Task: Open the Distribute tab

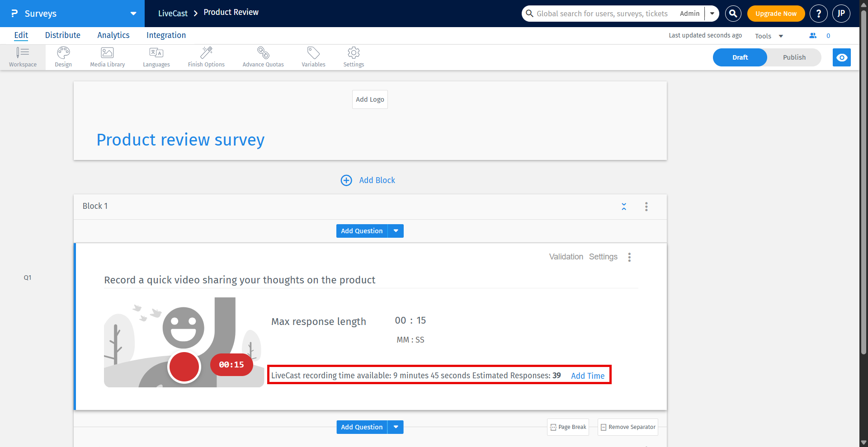Action: (x=63, y=35)
